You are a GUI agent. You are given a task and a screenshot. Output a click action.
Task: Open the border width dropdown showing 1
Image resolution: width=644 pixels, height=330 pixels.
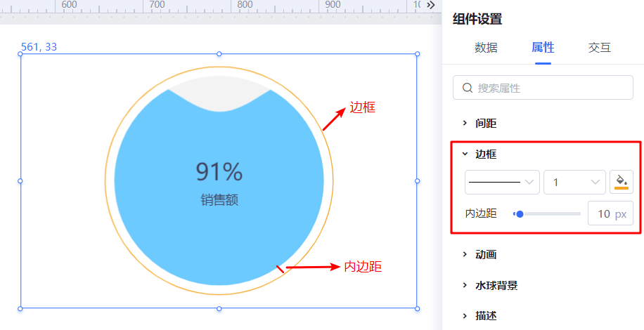574,182
